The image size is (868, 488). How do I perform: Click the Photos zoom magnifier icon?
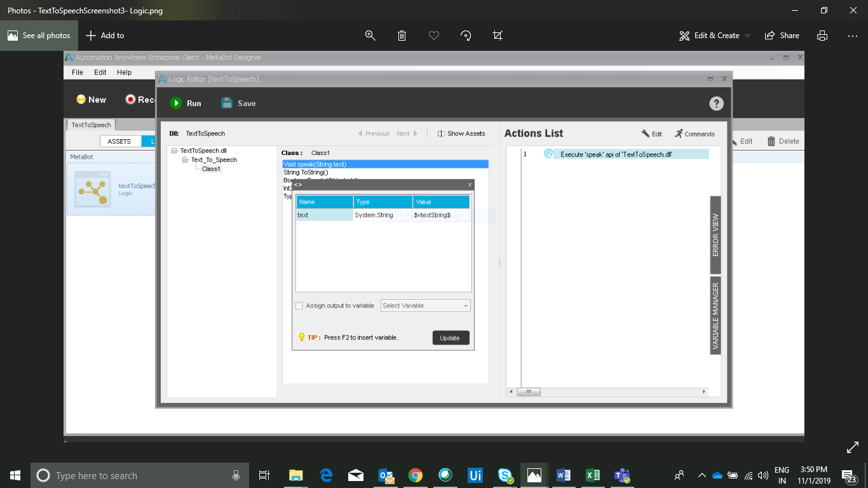370,36
